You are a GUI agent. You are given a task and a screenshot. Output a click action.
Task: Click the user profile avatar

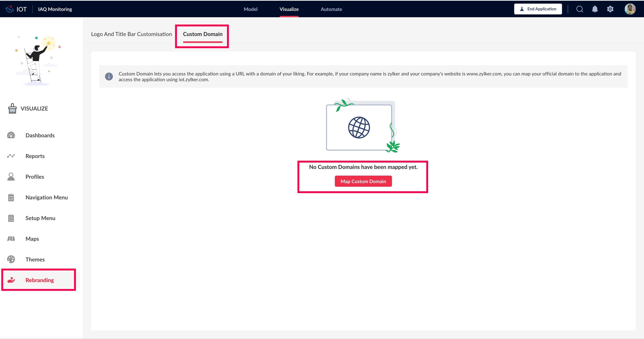[630, 9]
